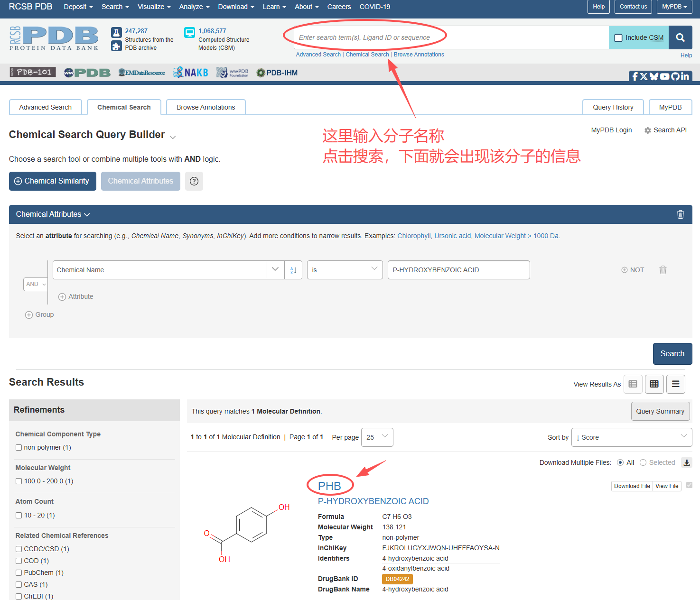Viewport: 700px width, 600px height.
Task: Open the query builder help question icon
Action: pyautogui.click(x=194, y=181)
